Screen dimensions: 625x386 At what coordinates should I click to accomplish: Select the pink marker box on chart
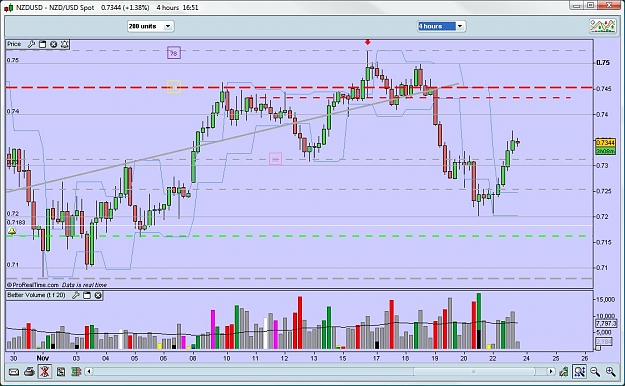275,159
